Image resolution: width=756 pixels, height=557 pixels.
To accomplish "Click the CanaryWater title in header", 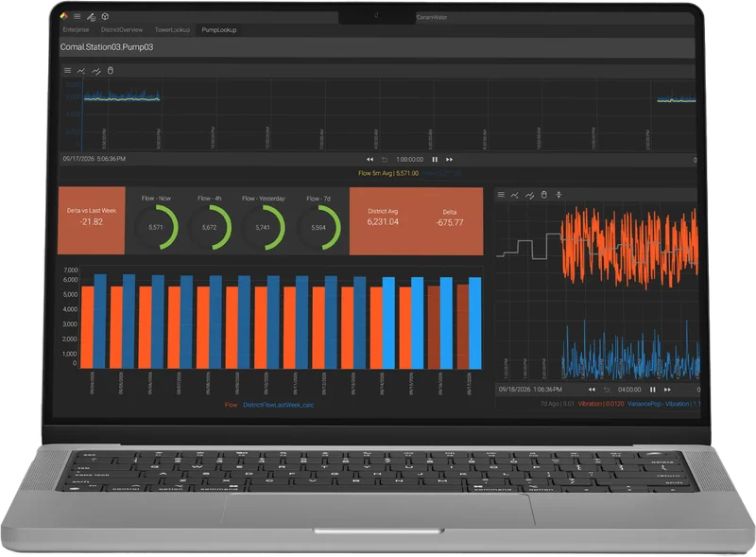I will 432,17.
